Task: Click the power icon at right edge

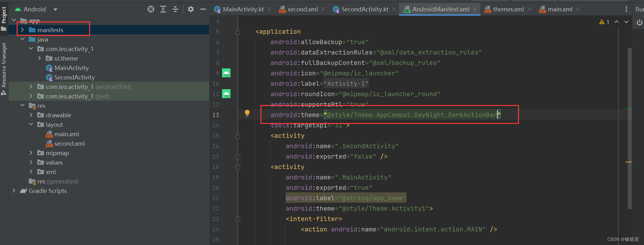Action: coord(639,22)
